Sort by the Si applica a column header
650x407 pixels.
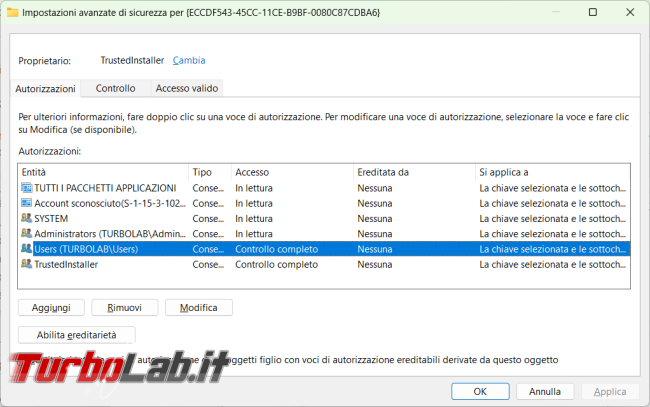click(553, 172)
